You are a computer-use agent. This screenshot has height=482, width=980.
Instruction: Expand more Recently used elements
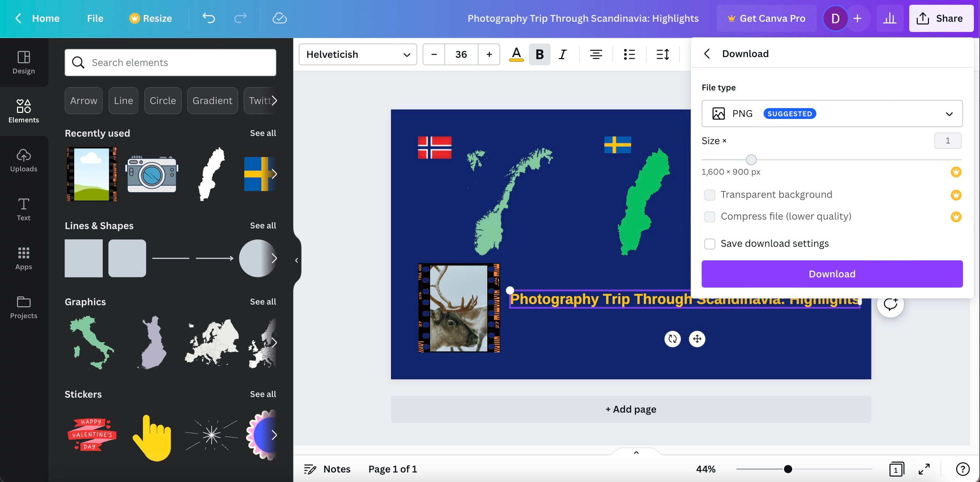tap(274, 174)
